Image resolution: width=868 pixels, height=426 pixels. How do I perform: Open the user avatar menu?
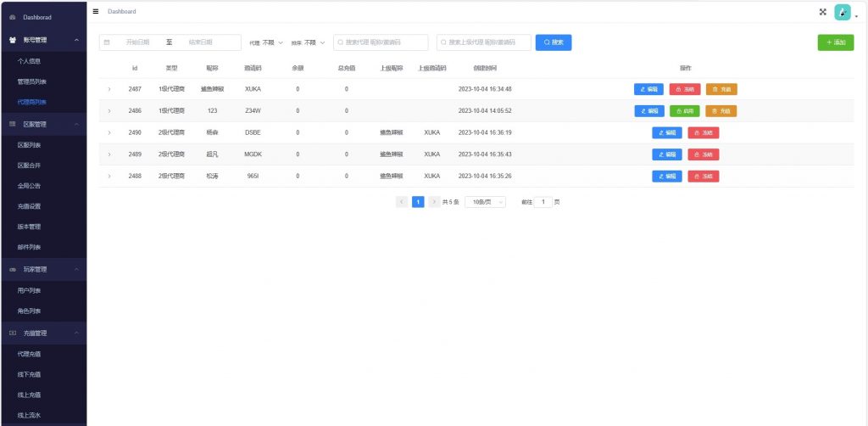[x=843, y=12]
